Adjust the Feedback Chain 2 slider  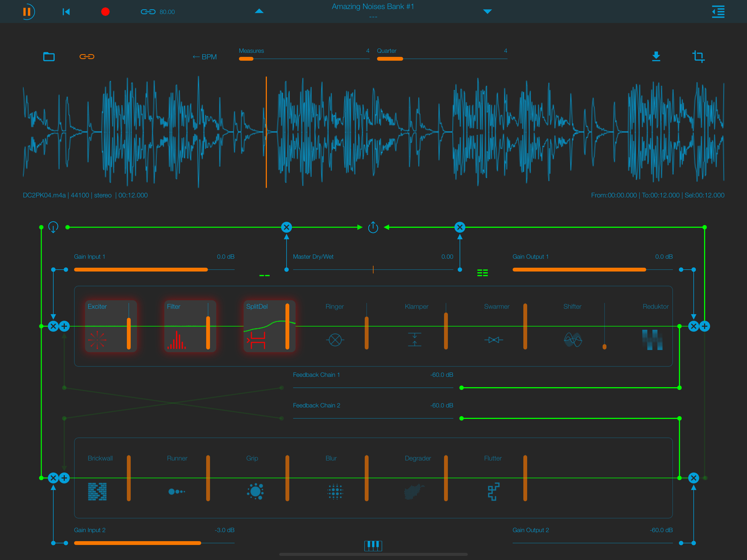click(x=373, y=418)
